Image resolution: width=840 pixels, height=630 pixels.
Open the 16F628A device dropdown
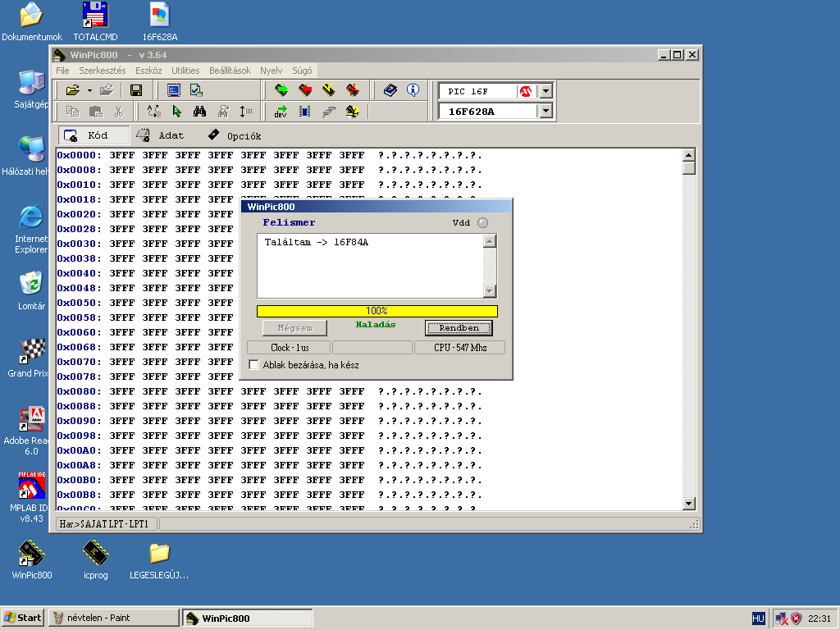click(x=546, y=111)
